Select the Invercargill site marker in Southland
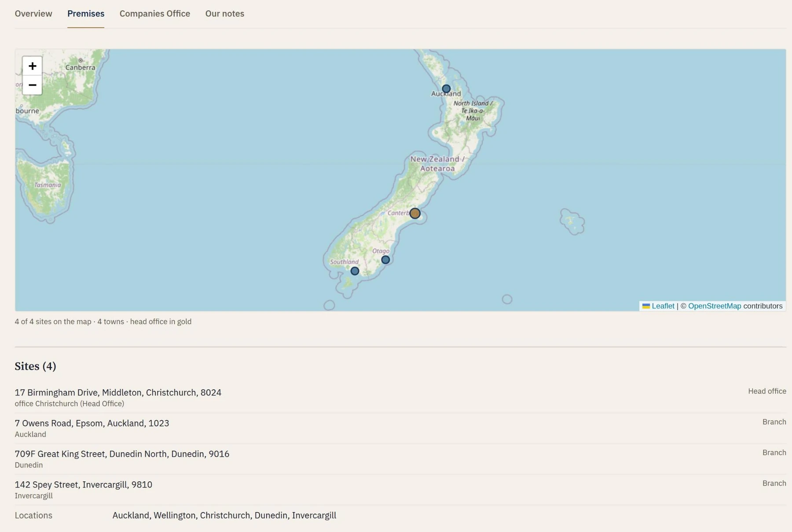 (355, 271)
